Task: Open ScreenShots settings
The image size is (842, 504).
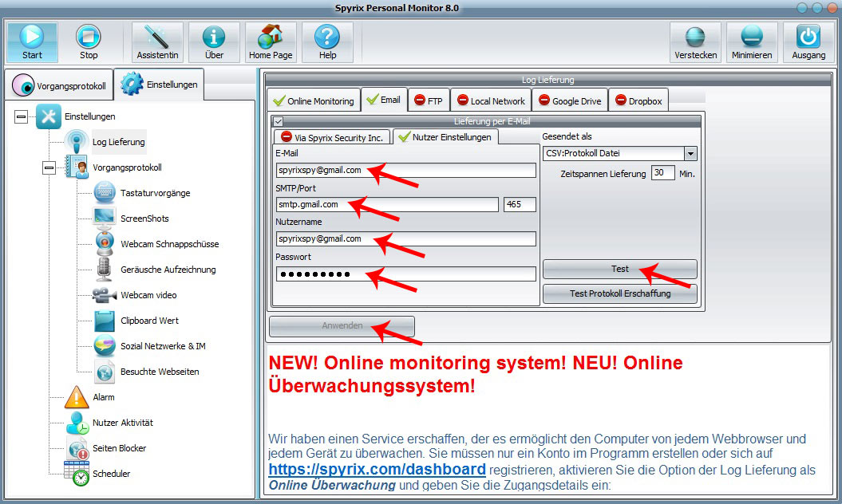Action: pyautogui.click(x=145, y=219)
